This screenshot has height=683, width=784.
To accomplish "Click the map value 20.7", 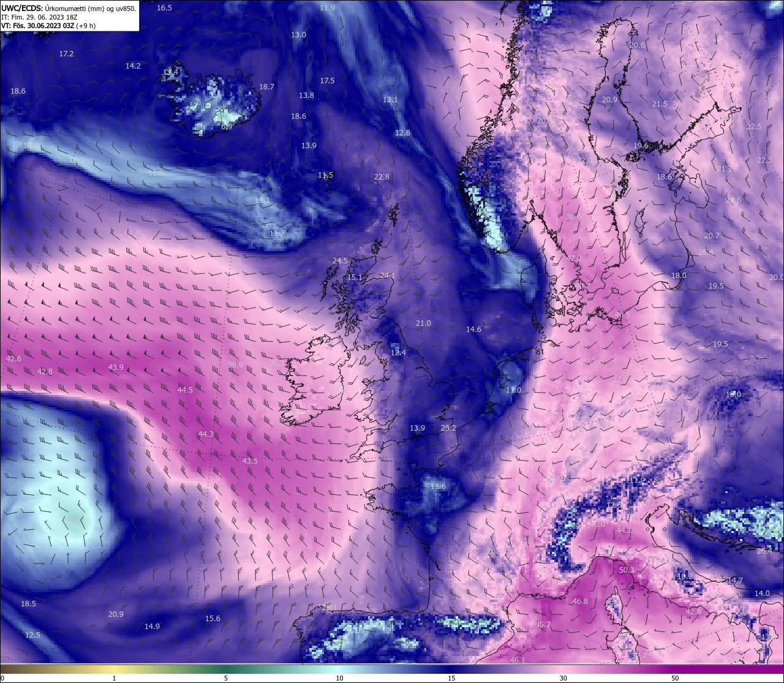I will pyautogui.click(x=712, y=236).
